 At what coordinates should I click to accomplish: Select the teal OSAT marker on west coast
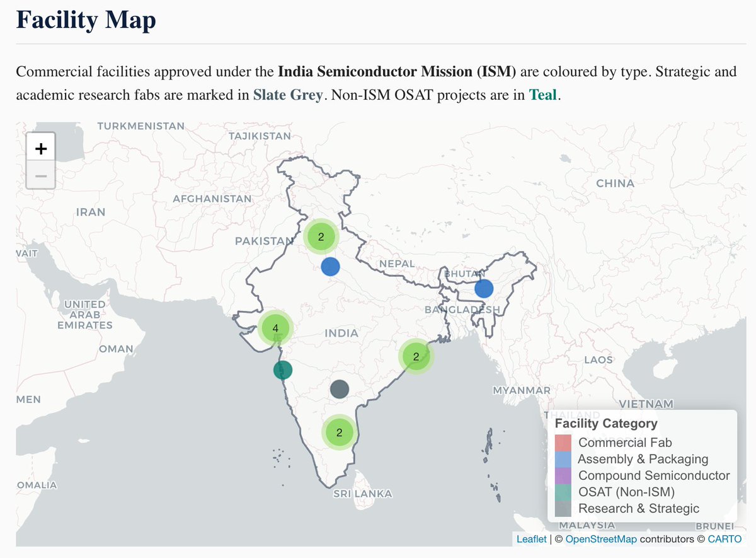283,370
